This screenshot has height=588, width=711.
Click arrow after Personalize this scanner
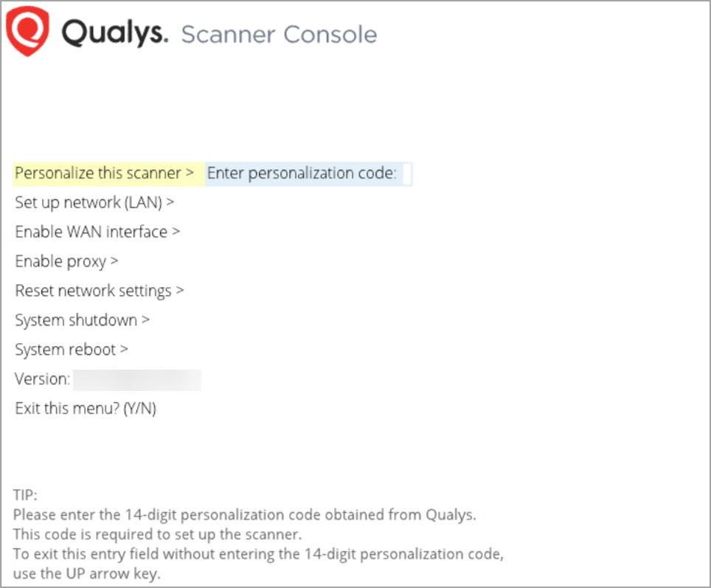pos(190,173)
